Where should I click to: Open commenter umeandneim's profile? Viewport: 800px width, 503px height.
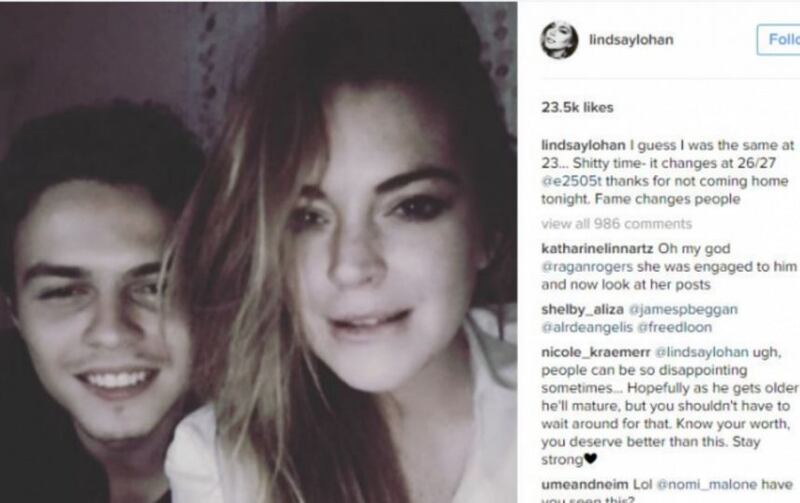[x=585, y=484]
